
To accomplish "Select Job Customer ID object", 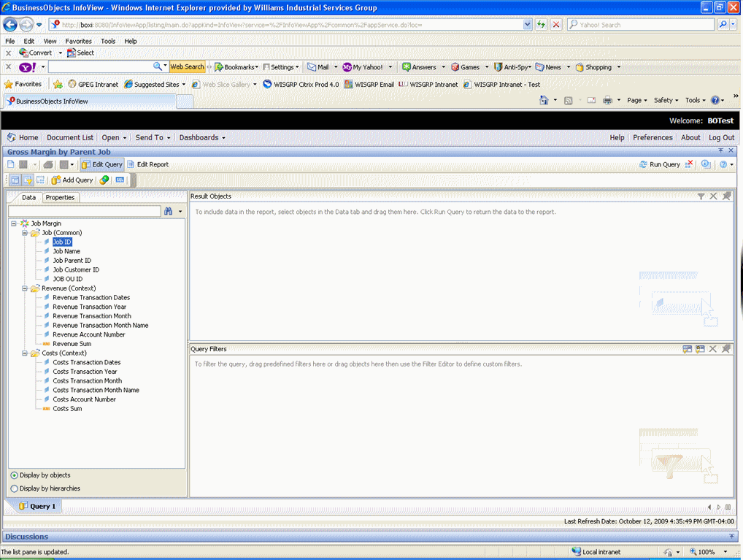I will pyautogui.click(x=76, y=270).
